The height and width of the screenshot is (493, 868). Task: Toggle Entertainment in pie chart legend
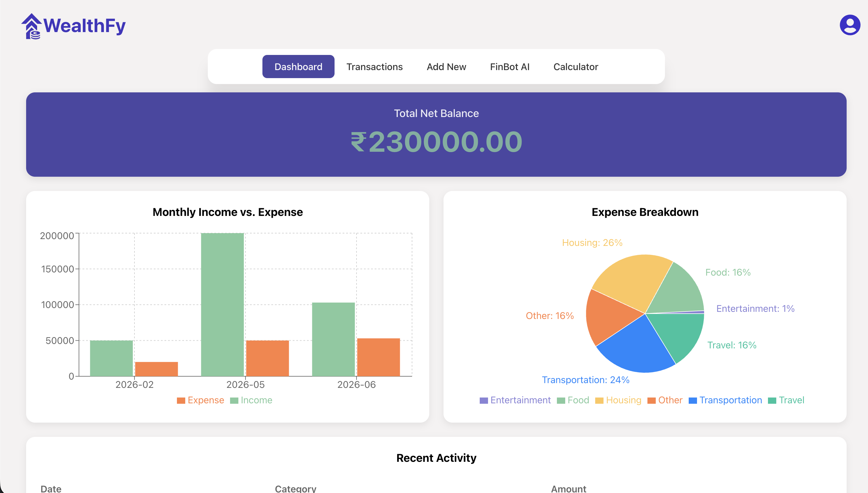click(515, 400)
